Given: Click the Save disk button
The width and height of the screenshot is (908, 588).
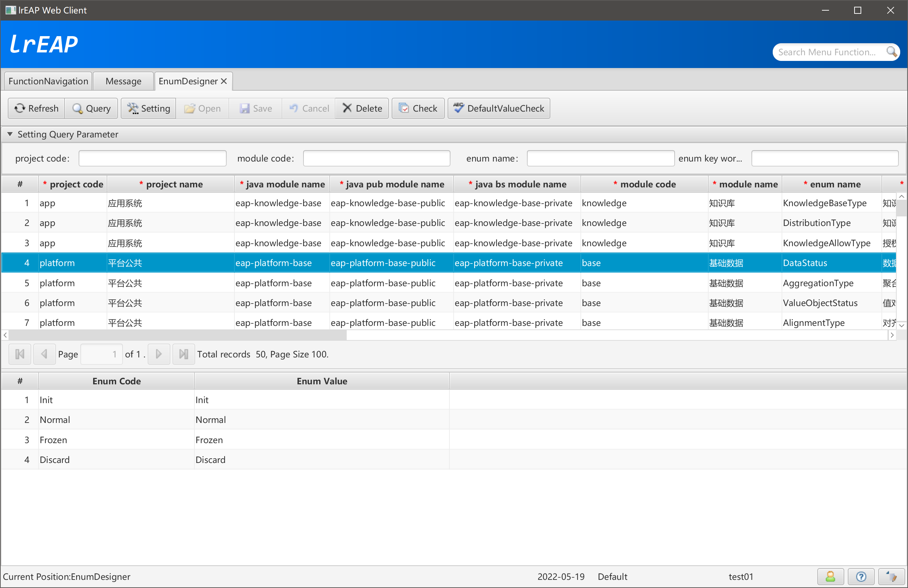Looking at the screenshot, I should point(256,108).
